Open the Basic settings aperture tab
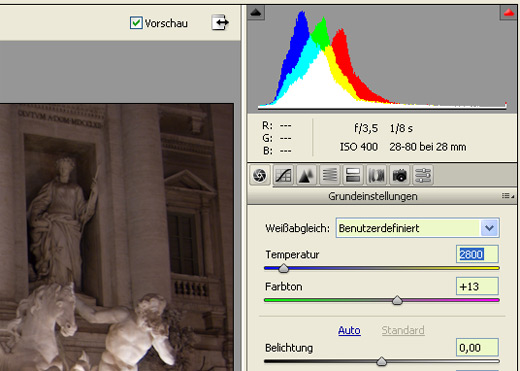This screenshot has width=520, height=371. 260,175
